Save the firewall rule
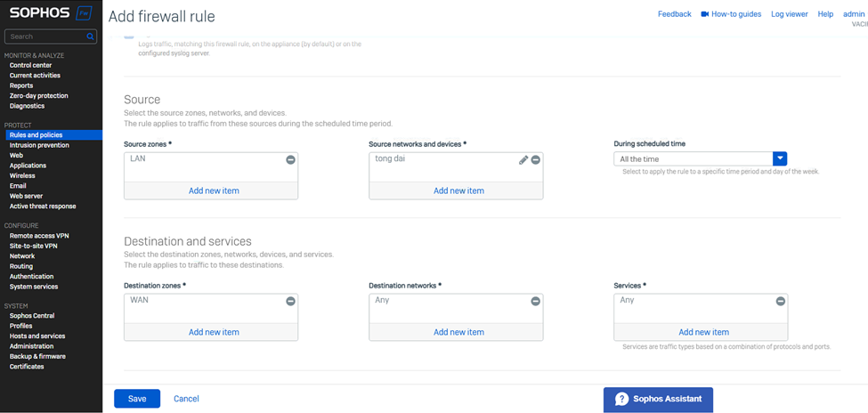 137,399
